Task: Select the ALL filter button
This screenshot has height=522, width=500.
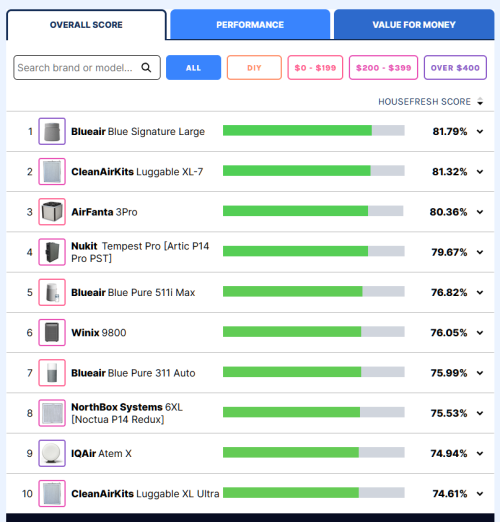Action: pyautogui.click(x=193, y=68)
